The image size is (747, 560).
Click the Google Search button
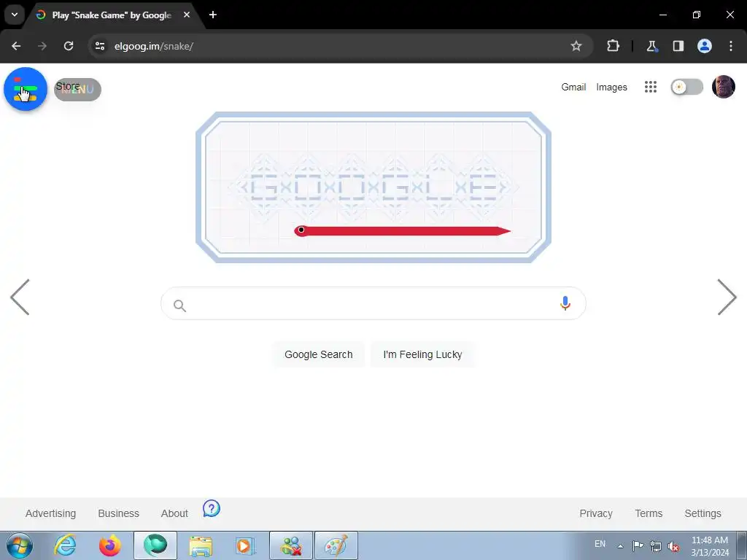coord(318,354)
